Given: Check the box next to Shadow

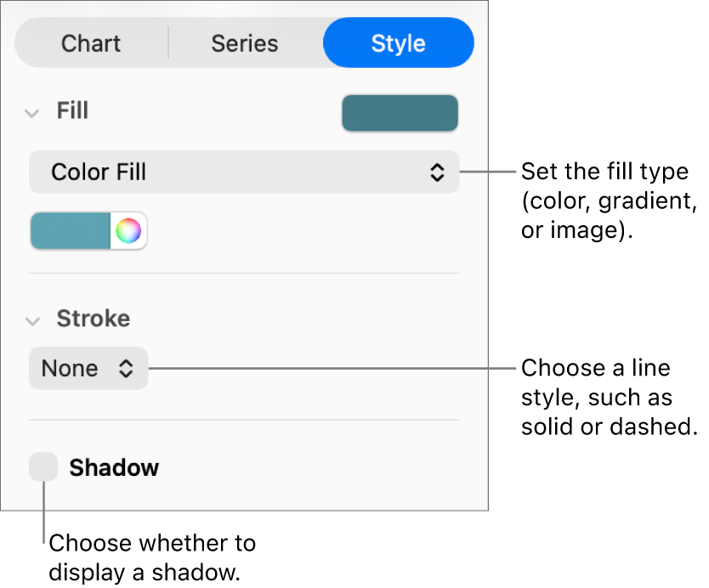Looking at the screenshot, I should pos(43,466).
